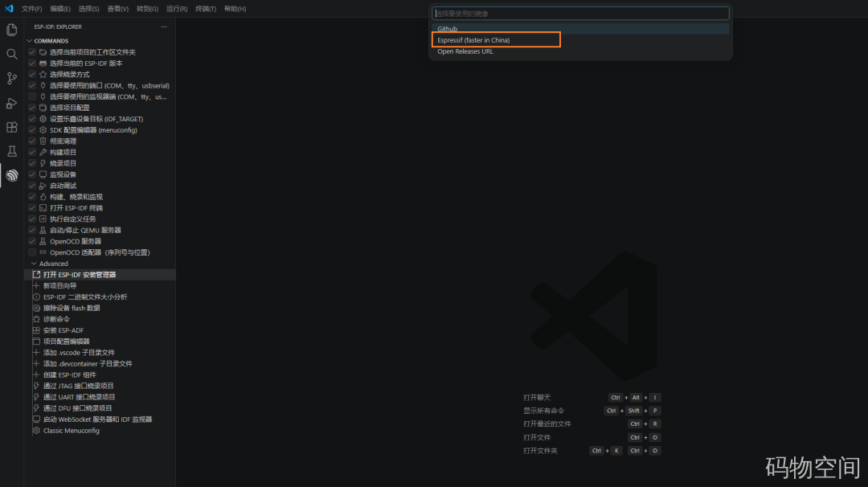Open the 终端(T) menu
The image size is (868, 487).
pos(206,9)
